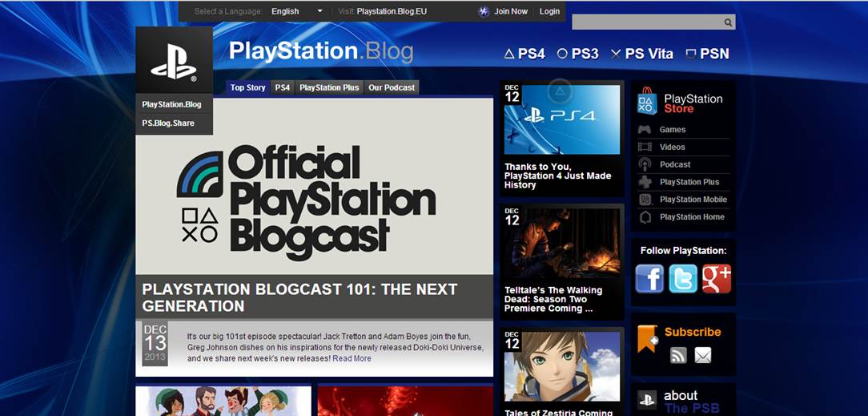Viewport: 868px width, 416px height.
Task: Open Telltale's The Walking Dead article title
Action: point(553,299)
